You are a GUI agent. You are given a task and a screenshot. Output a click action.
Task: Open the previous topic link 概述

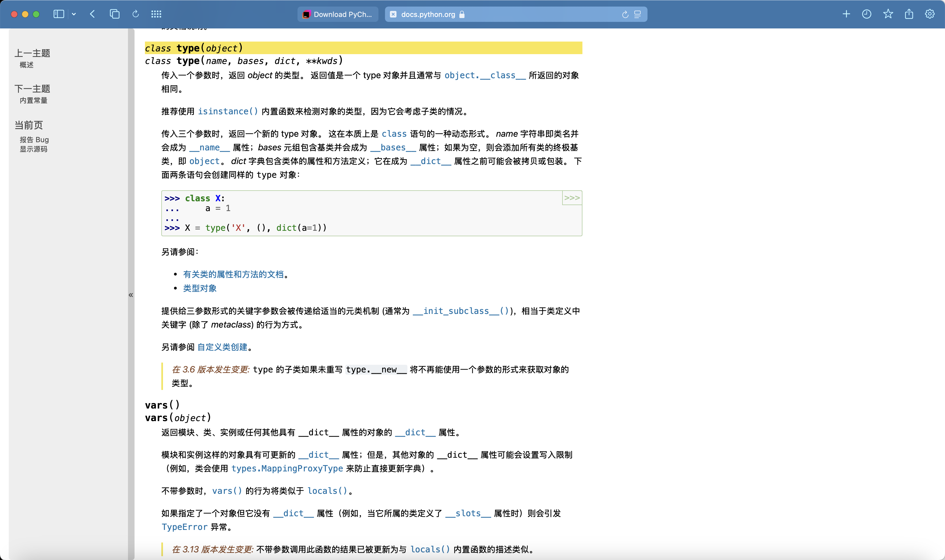(x=27, y=65)
